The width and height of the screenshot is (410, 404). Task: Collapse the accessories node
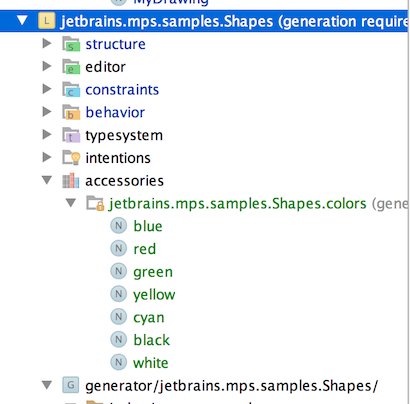click(x=47, y=180)
